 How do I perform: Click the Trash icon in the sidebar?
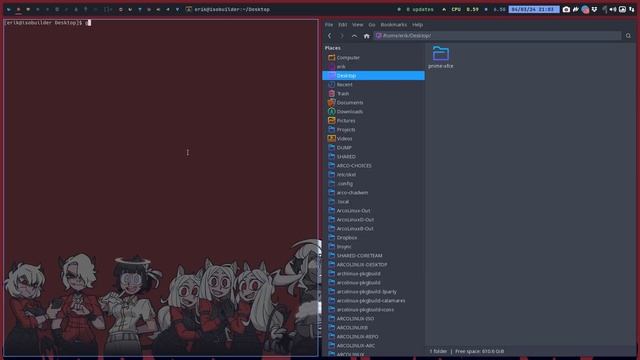pos(331,93)
